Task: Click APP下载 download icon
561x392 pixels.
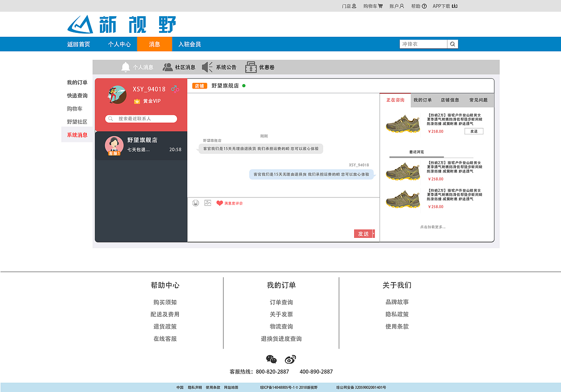Action: click(x=454, y=6)
